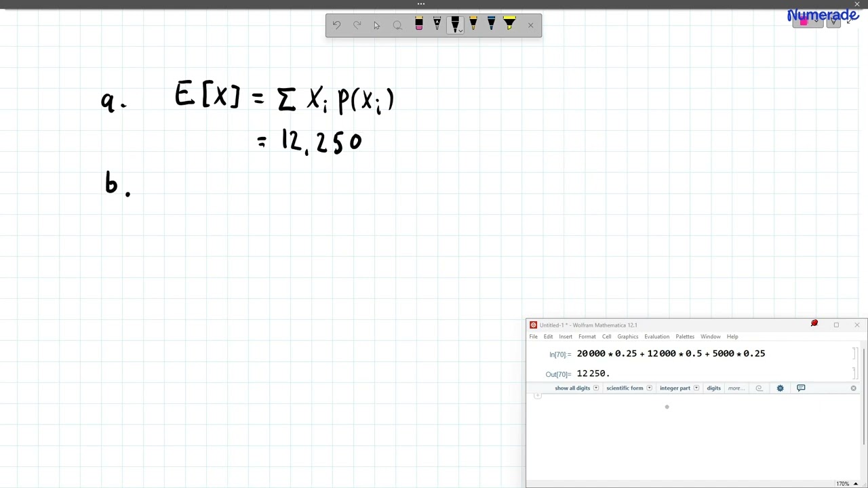The width and height of the screenshot is (868, 488).
Task: Open the three-dot menu at top
Action: (x=421, y=4)
